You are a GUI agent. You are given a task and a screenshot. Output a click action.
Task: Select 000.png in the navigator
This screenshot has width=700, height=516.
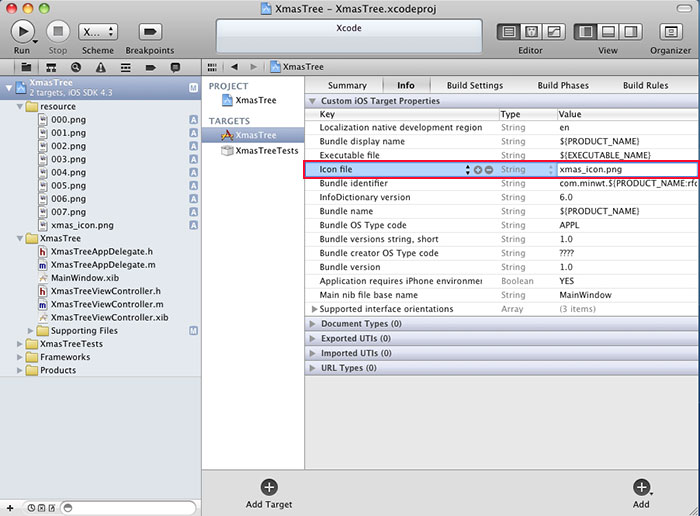coord(68,120)
